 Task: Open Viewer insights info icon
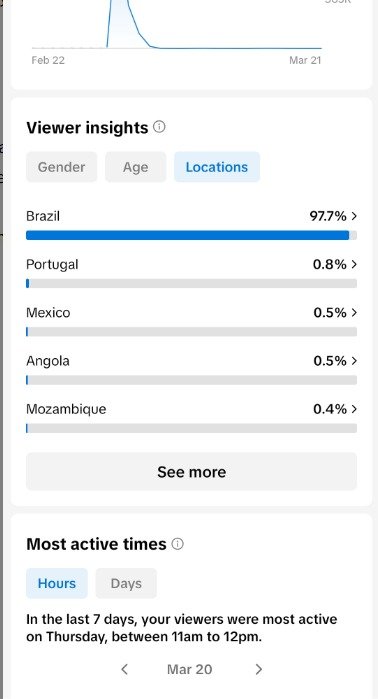(x=159, y=127)
